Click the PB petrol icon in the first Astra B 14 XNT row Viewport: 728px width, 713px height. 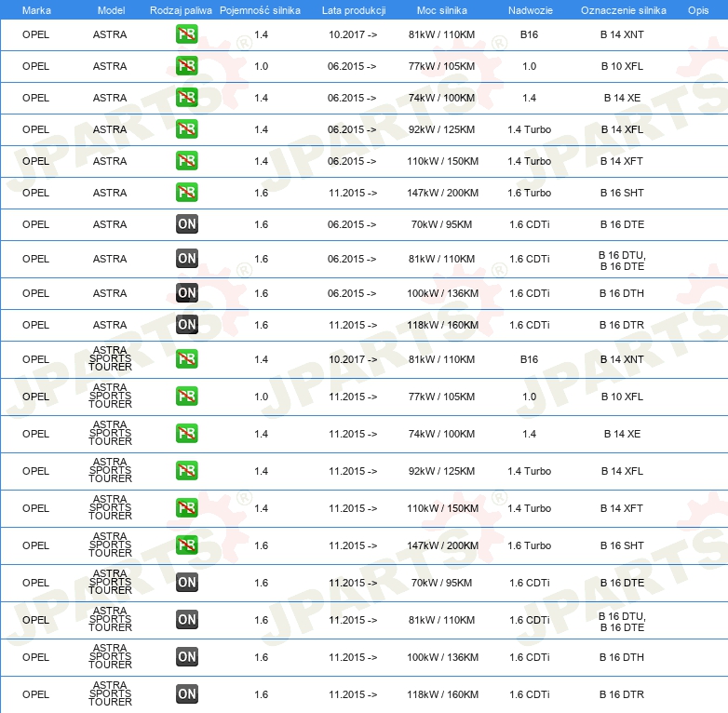pos(186,34)
